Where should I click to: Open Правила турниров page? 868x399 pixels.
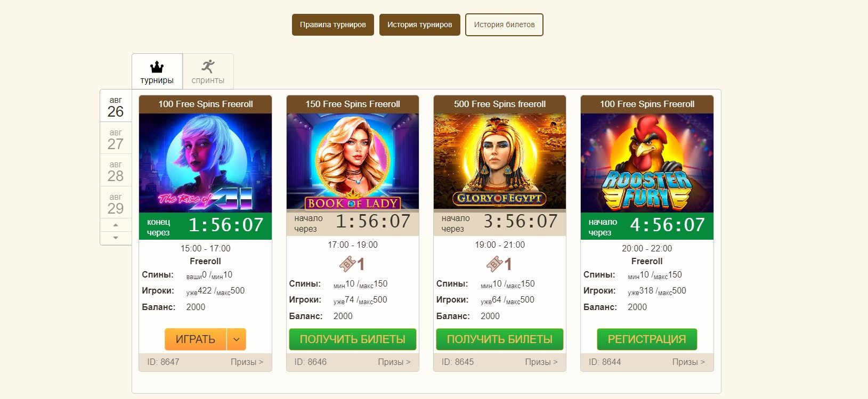pos(333,25)
